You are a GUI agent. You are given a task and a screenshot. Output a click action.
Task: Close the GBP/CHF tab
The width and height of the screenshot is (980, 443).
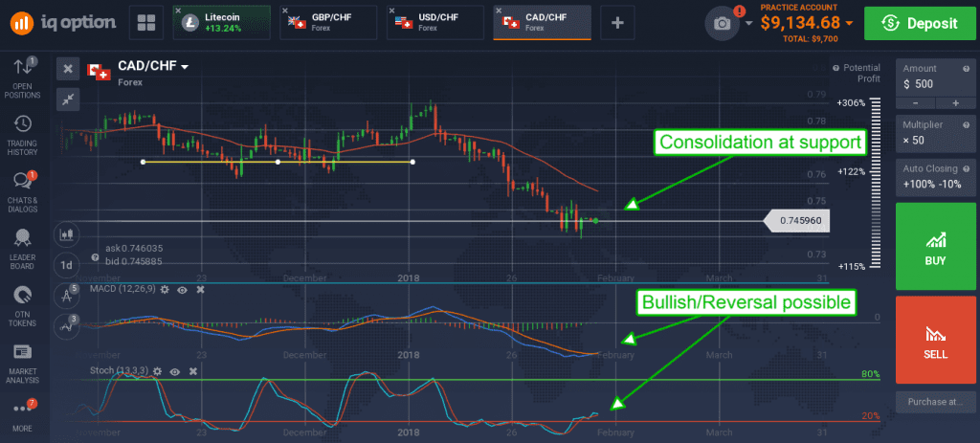coord(285,11)
